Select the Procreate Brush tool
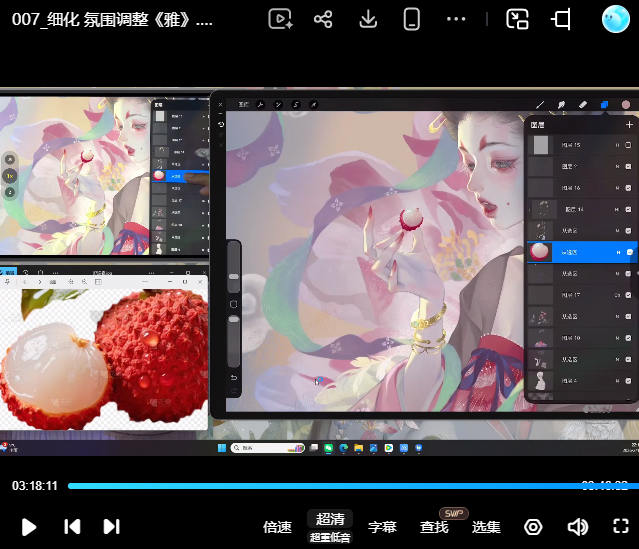639x549 pixels. click(540, 105)
